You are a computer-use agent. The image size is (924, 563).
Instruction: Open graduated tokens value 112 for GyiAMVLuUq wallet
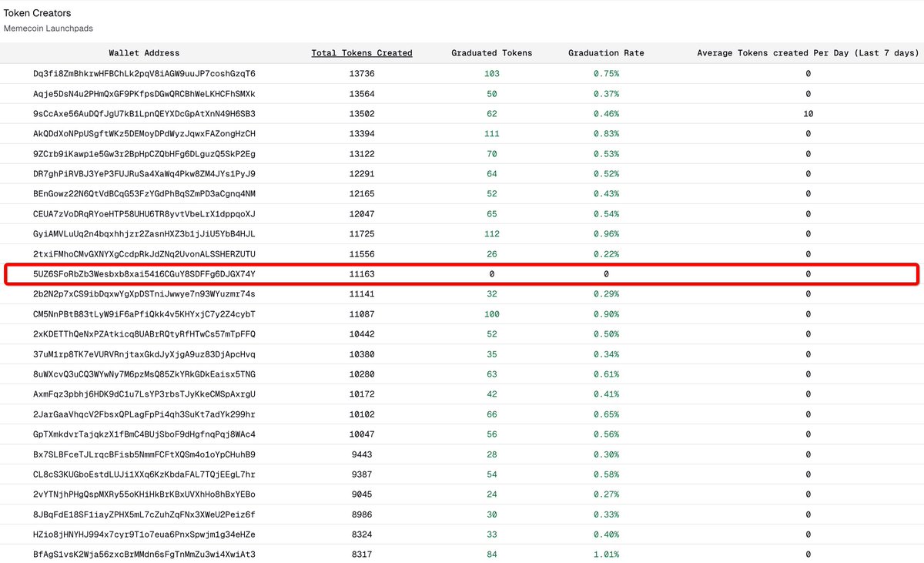click(491, 233)
